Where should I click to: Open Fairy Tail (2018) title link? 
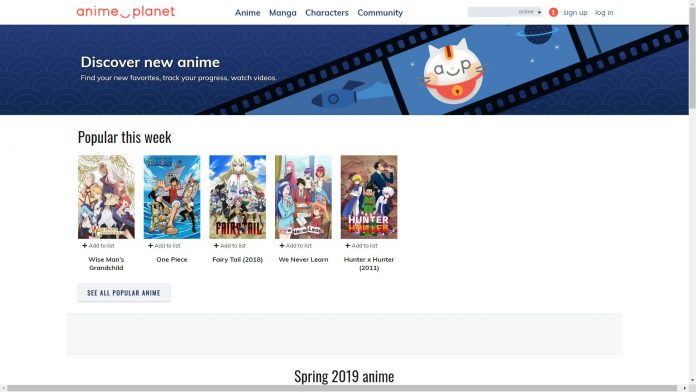point(237,259)
